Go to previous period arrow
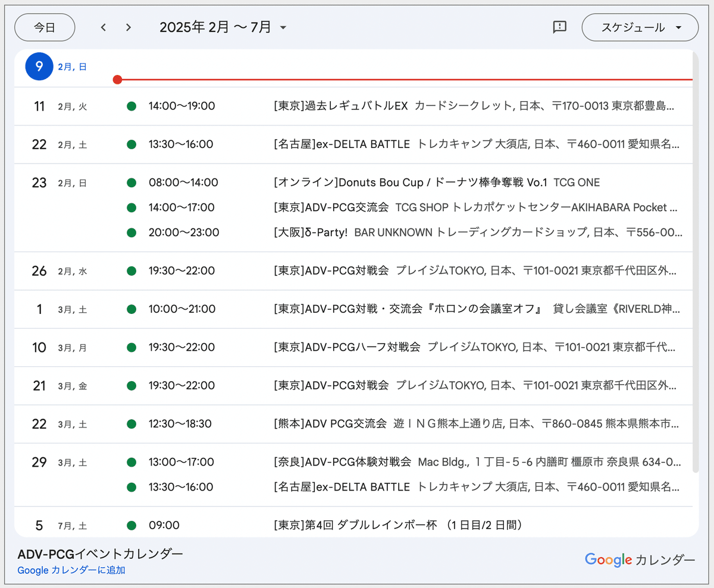This screenshot has width=714, height=588. pos(104,27)
